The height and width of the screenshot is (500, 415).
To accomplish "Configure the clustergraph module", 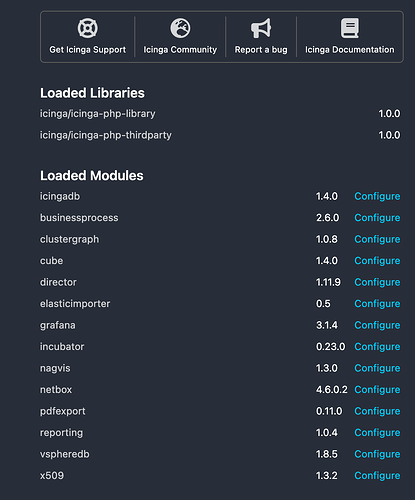I will point(377,239).
